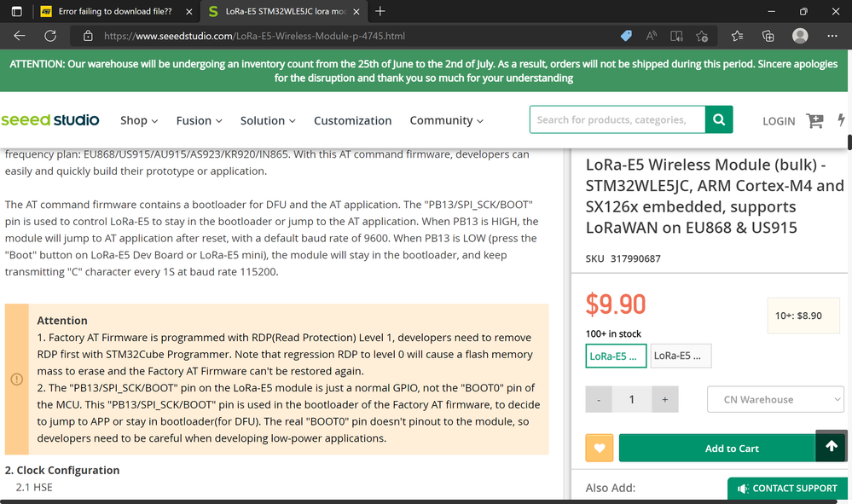Click the green warehouse ATTENTION banner
The height and width of the screenshot is (504, 852).
424,71
